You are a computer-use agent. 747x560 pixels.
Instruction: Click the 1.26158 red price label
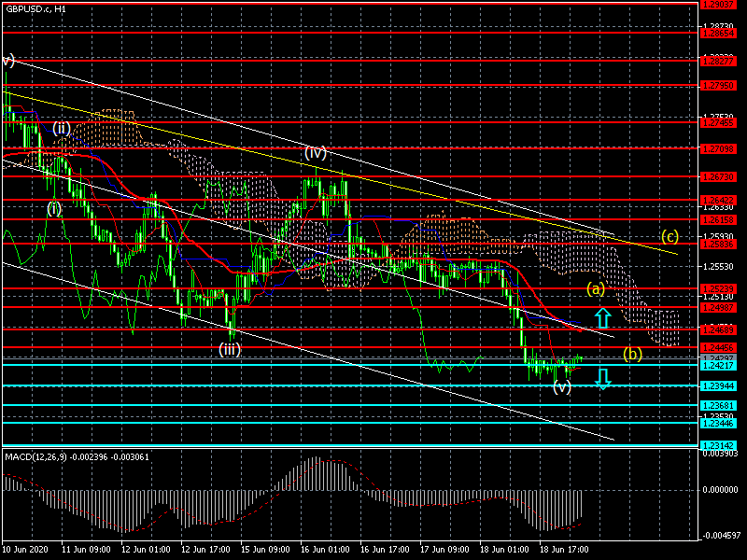click(717, 220)
